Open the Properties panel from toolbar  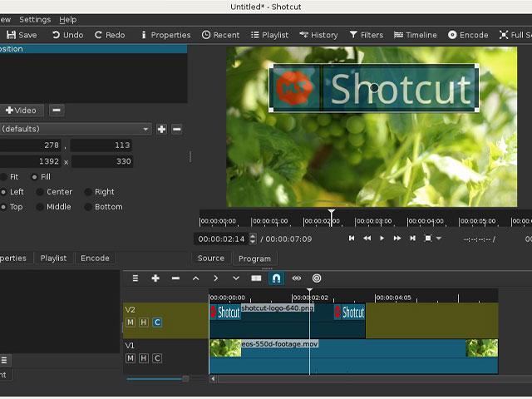click(165, 35)
